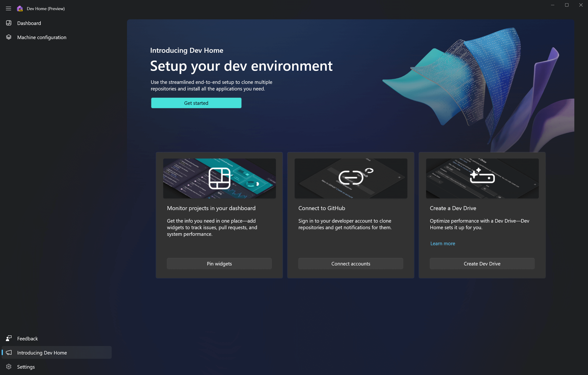Click the Settings gear icon
Image resolution: width=588 pixels, height=375 pixels.
[x=9, y=367]
